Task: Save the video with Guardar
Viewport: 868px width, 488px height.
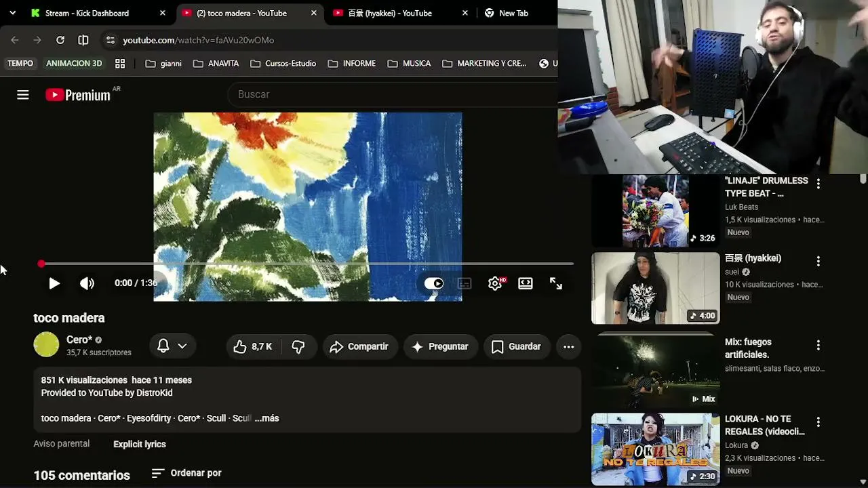Action: click(x=516, y=346)
